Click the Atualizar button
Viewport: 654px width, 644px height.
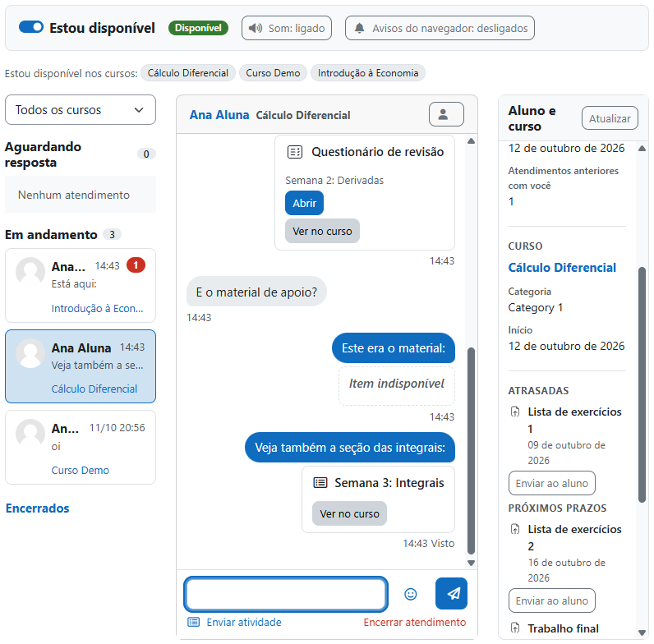(x=610, y=118)
